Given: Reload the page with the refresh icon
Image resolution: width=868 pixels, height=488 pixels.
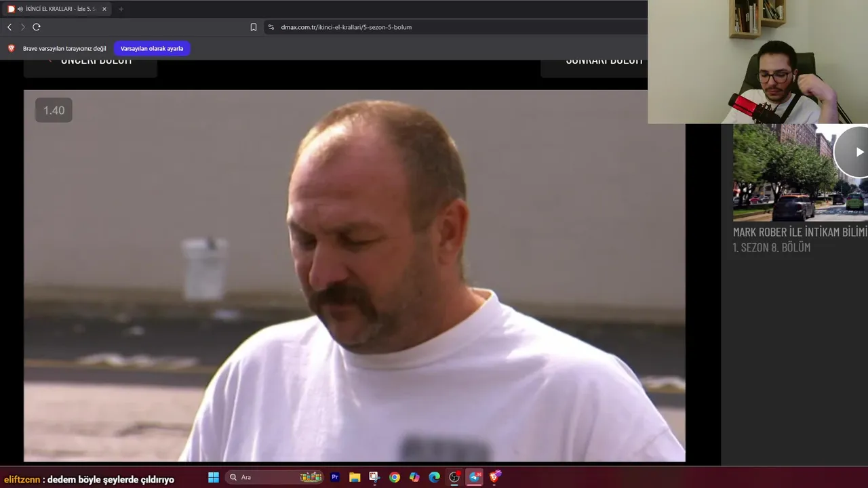Looking at the screenshot, I should pos(37,27).
